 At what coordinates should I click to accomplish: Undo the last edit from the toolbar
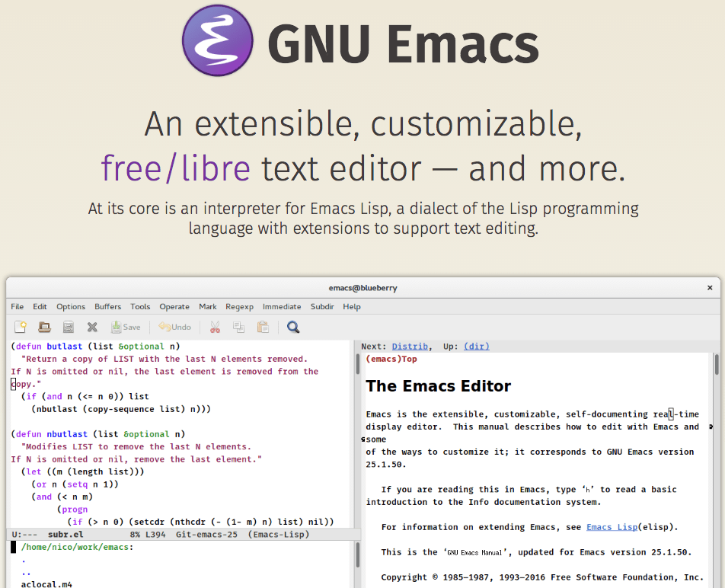pos(174,326)
